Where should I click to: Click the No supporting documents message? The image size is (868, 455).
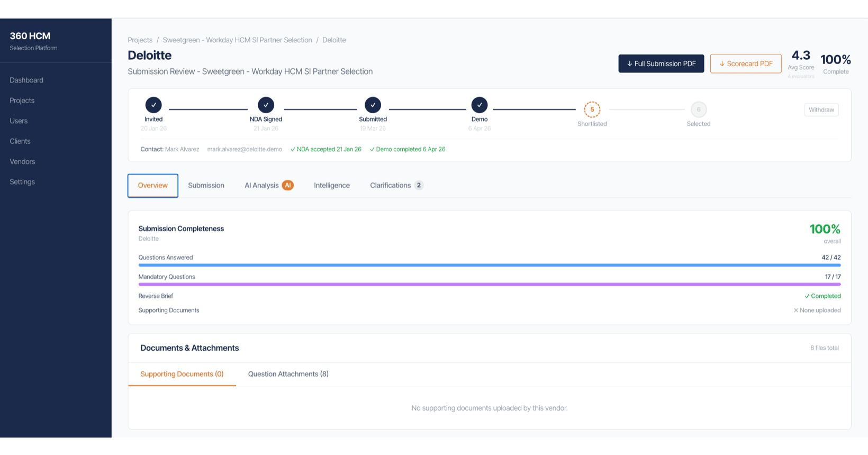coord(490,408)
